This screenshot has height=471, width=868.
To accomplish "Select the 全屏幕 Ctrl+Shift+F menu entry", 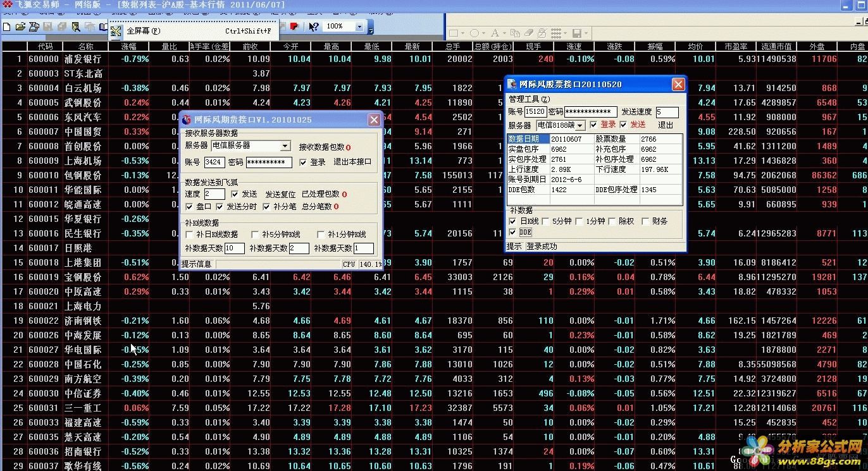I will [x=194, y=30].
